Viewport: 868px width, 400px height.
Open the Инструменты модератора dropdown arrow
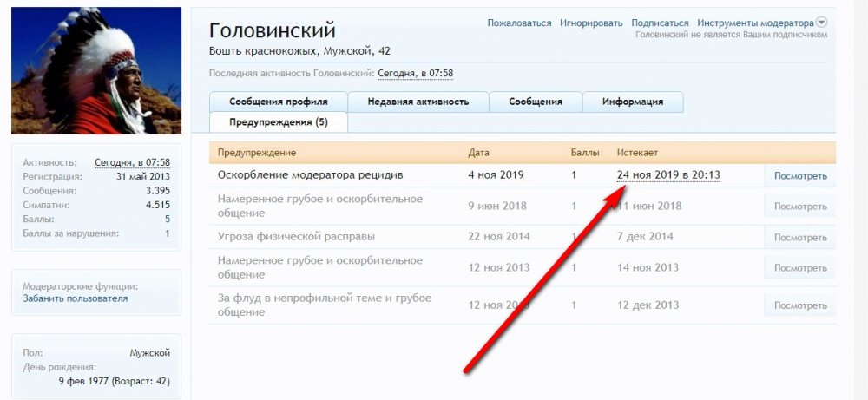822,23
